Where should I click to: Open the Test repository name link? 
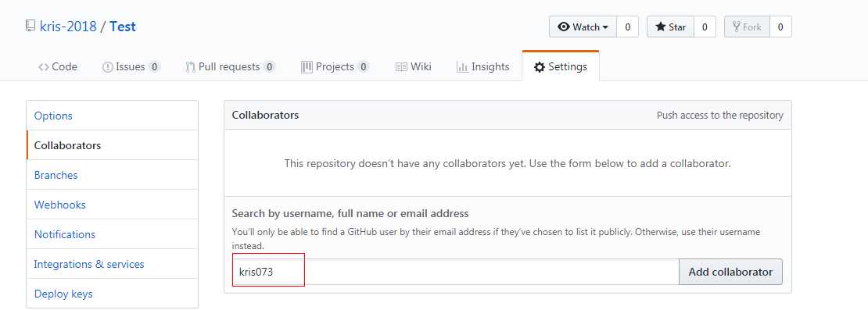(123, 27)
